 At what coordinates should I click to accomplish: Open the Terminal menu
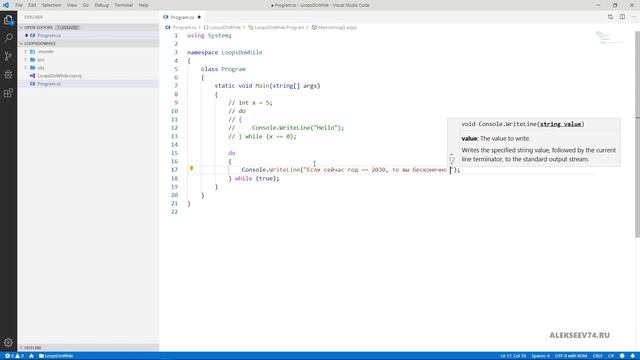coord(124,5)
